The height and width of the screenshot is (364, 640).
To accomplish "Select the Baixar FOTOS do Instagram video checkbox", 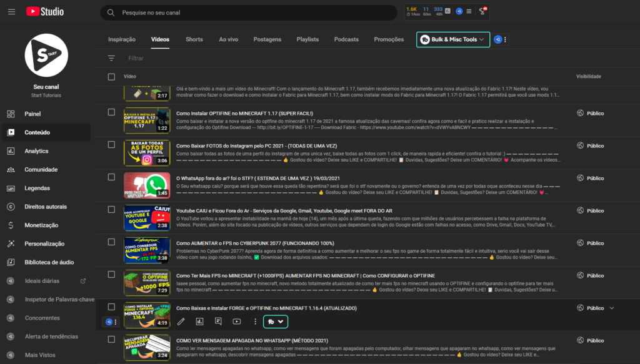I will pos(111,145).
